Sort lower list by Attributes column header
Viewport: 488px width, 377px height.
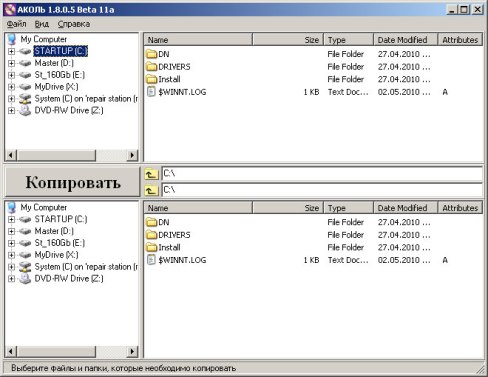pyautogui.click(x=460, y=208)
